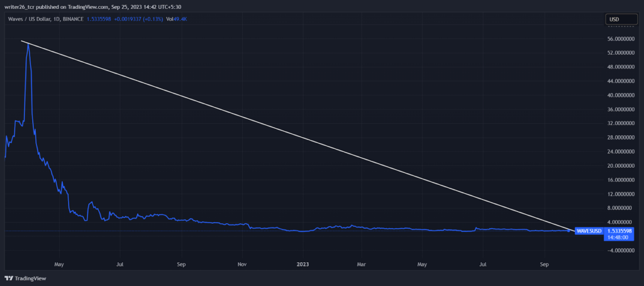Click the 36.0000000 price axis label

click(x=619, y=109)
